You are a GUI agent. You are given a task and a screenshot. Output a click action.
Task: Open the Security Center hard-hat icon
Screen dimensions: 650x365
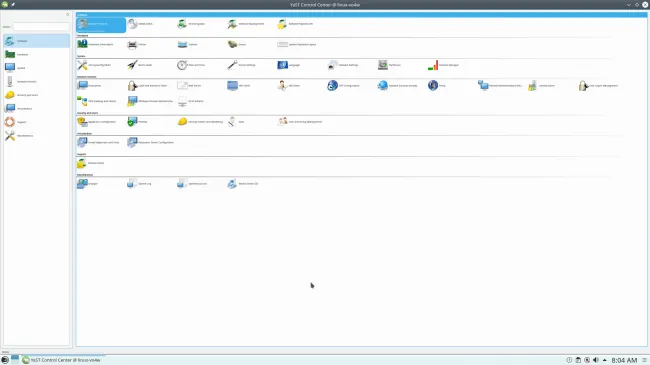pos(200,122)
